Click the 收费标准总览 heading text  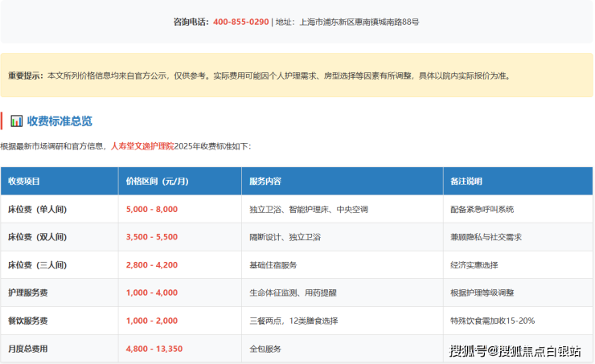pos(59,121)
